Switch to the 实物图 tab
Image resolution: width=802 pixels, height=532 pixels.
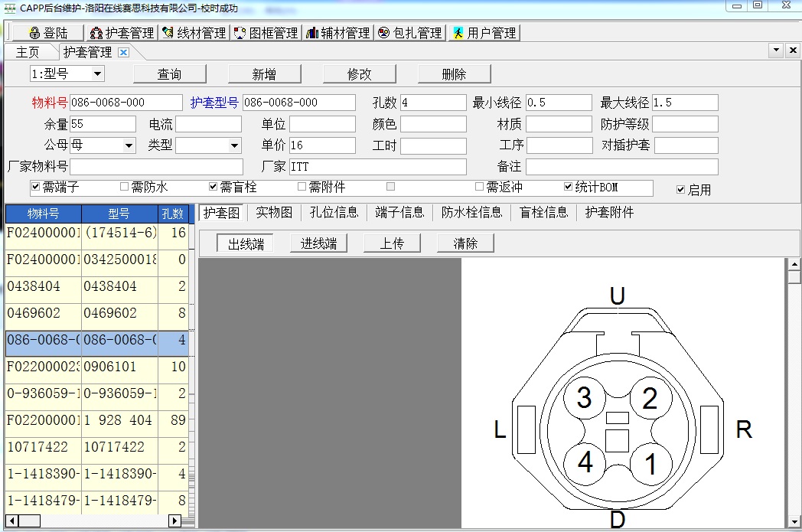(x=274, y=212)
